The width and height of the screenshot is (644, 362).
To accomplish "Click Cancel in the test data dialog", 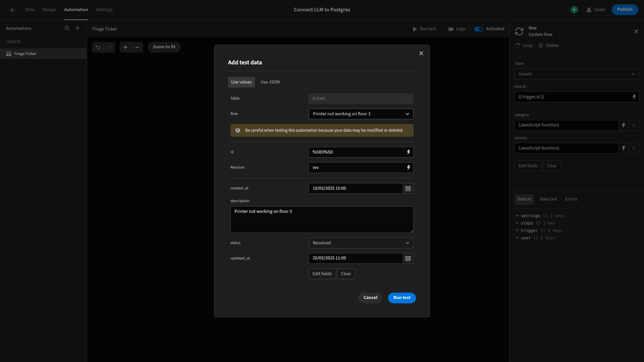I will coord(370,298).
